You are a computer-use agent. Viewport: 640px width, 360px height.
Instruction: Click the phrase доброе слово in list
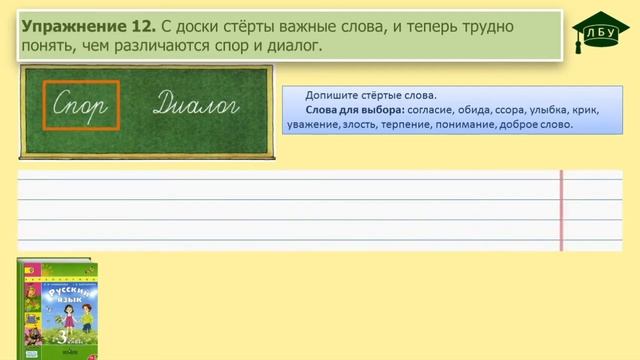tap(536, 124)
